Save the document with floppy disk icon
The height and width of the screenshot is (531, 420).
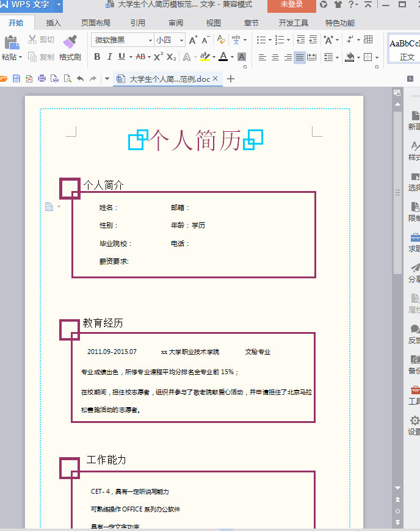click(x=16, y=79)
